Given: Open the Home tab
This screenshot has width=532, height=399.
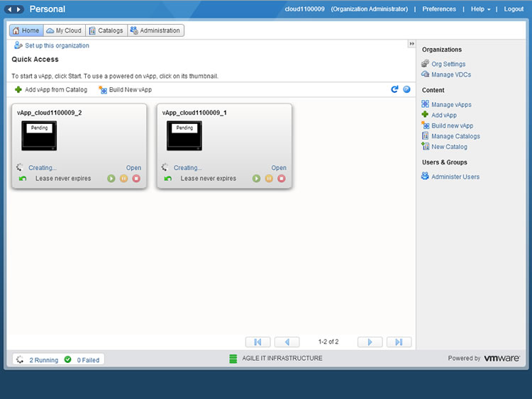Looking at the screenshot, I should (26, 30).
